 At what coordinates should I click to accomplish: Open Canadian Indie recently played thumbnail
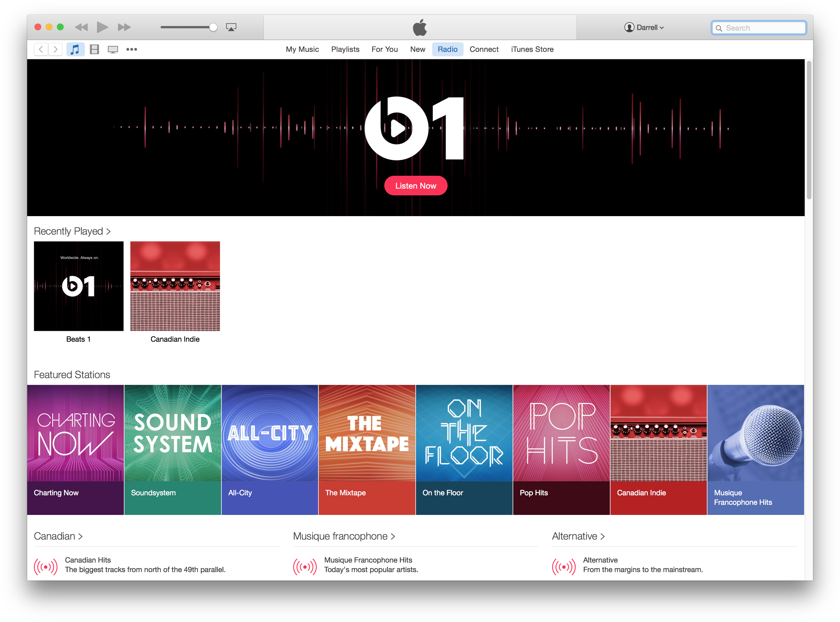click(175, 286)
